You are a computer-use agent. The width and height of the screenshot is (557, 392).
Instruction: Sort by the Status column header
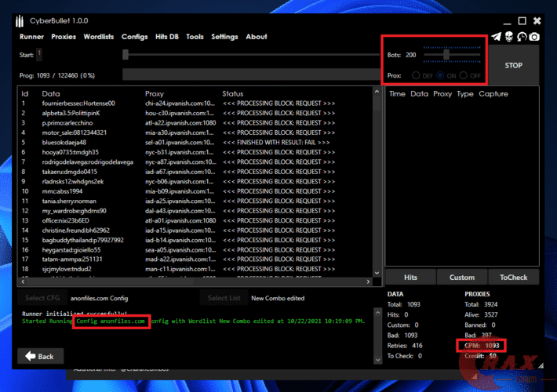pos(233,94)
